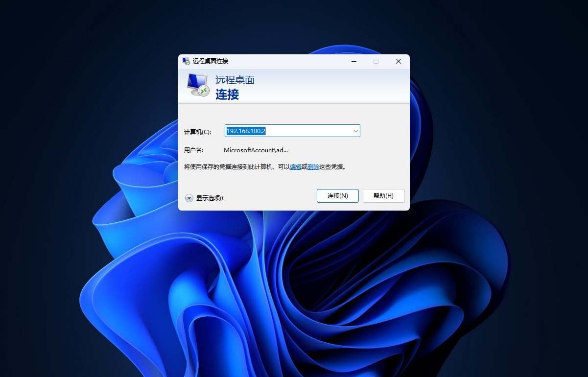Screen dimensions: 588x377
Task: Open the 计算机 address dropdown arrow
Action: point(356,131)
